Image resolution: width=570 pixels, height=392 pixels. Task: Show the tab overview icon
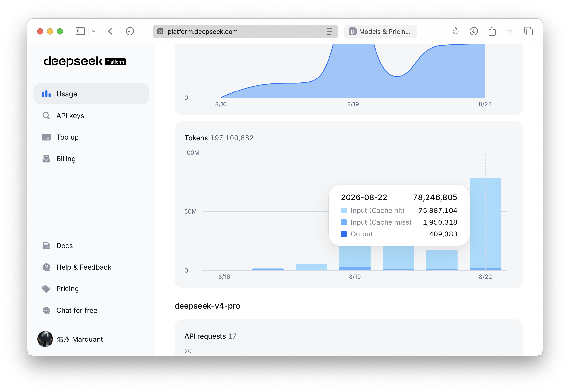point(528,31)
